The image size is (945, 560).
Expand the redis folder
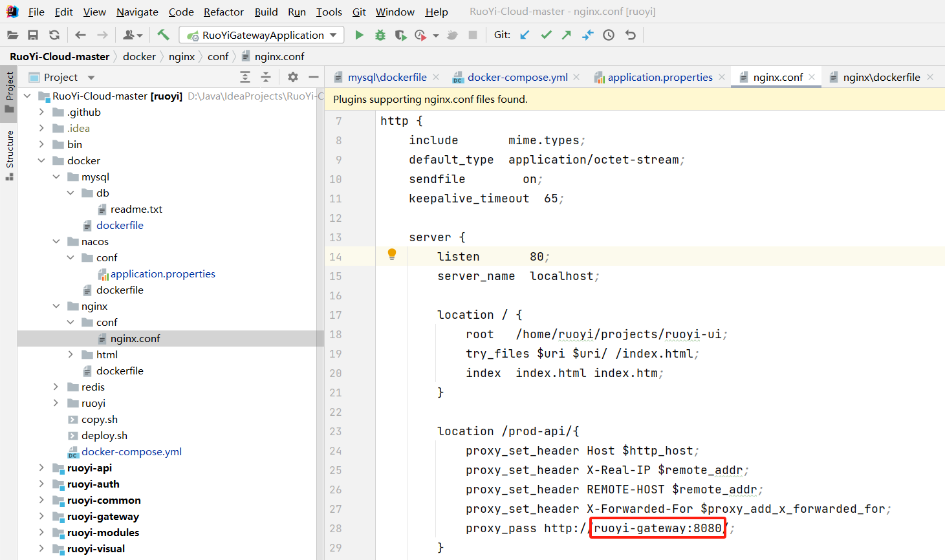click(56, 387)
